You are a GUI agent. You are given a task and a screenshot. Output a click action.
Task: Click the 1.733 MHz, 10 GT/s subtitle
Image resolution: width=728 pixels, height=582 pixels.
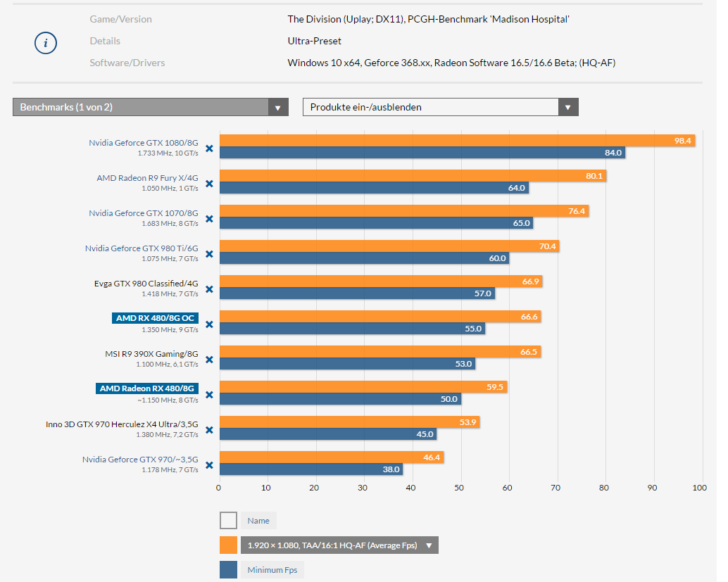(168, 153)
